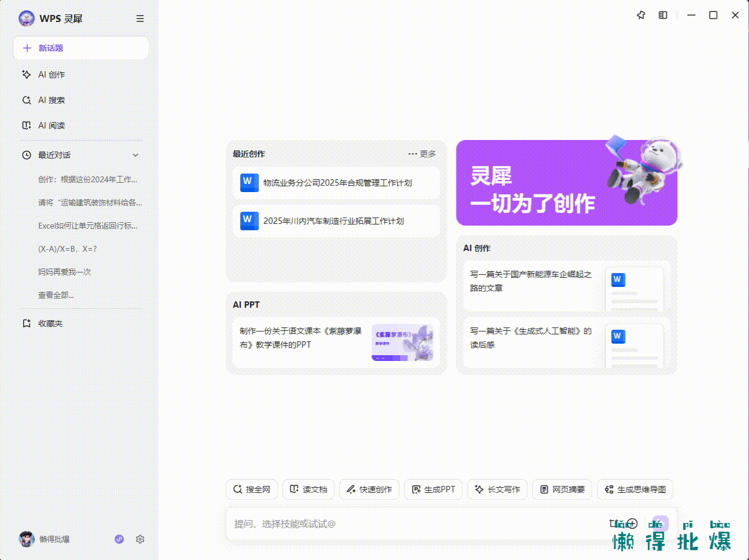The image size is (749, 560).
Task: Choose the 读文档 skill
Action: pyautogui.click(x=309, y=489)
